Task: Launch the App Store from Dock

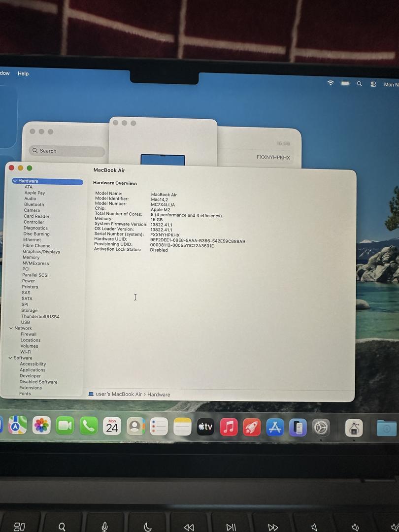Action: point(275,427)
